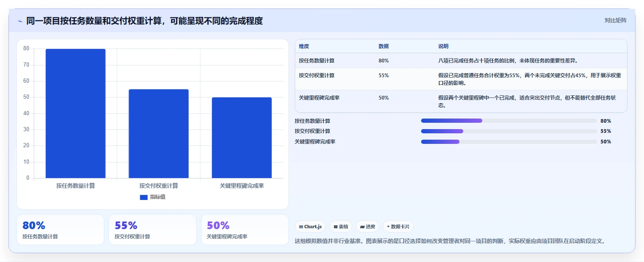Click the lightning icon beside the title
The height and width of the screenshot is (262, 644).
tap(20, 21)
